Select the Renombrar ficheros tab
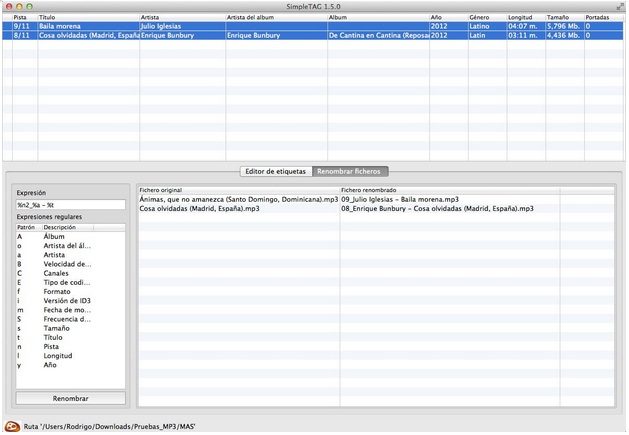The image size is (629, 435). 349,171
